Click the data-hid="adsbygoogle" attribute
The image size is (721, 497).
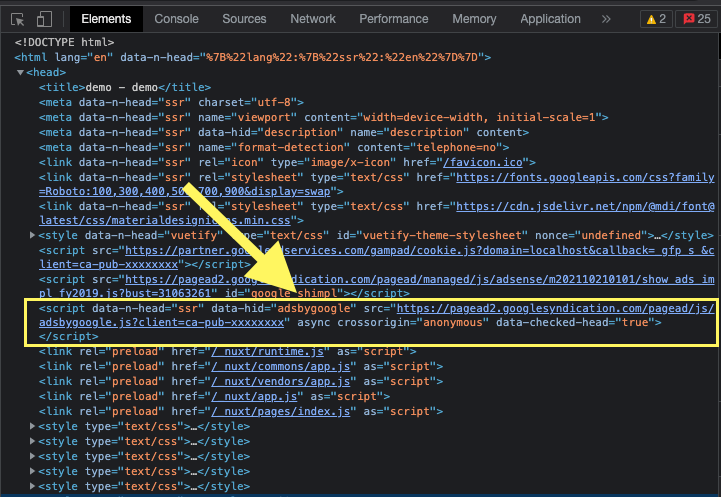[x=284, y=308]
